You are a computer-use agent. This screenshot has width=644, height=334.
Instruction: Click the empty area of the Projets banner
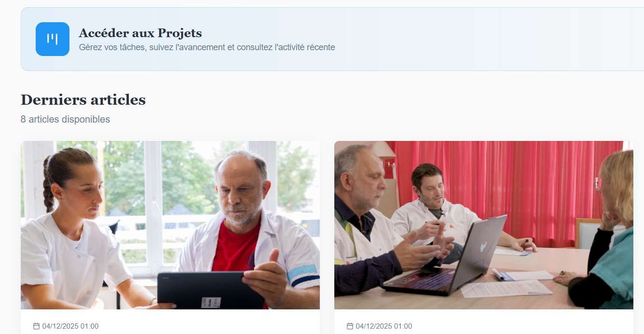pyautogui.click(x=482, y=39)
